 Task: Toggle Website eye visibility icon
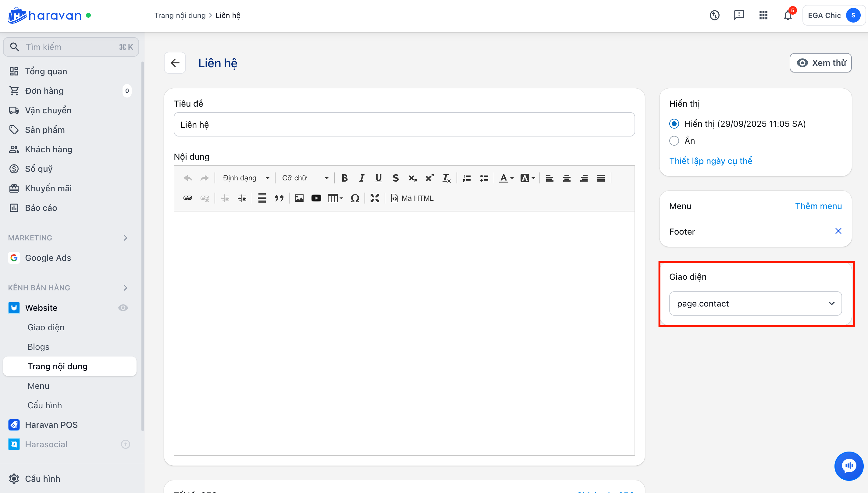(123, 308)
